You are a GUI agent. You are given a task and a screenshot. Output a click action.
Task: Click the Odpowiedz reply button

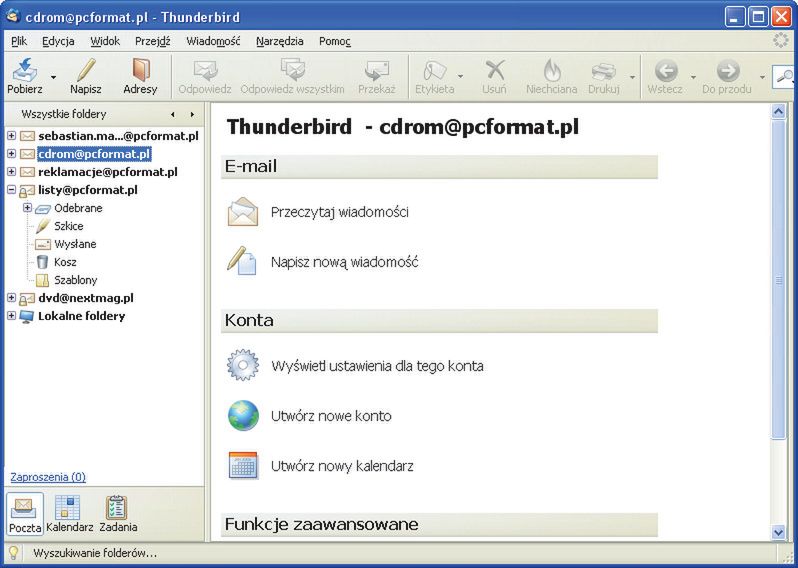coord(205,76)
